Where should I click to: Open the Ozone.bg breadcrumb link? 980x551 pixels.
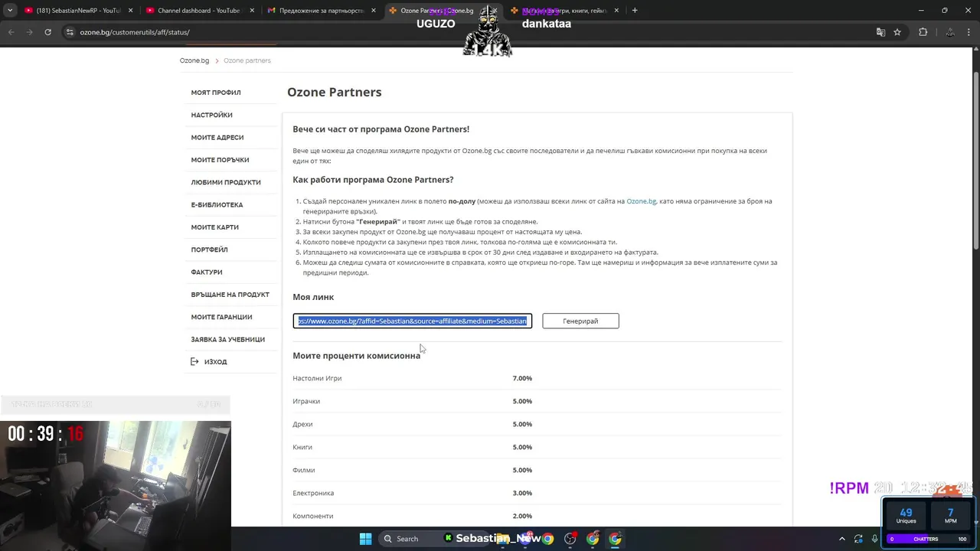pos(194,60)
